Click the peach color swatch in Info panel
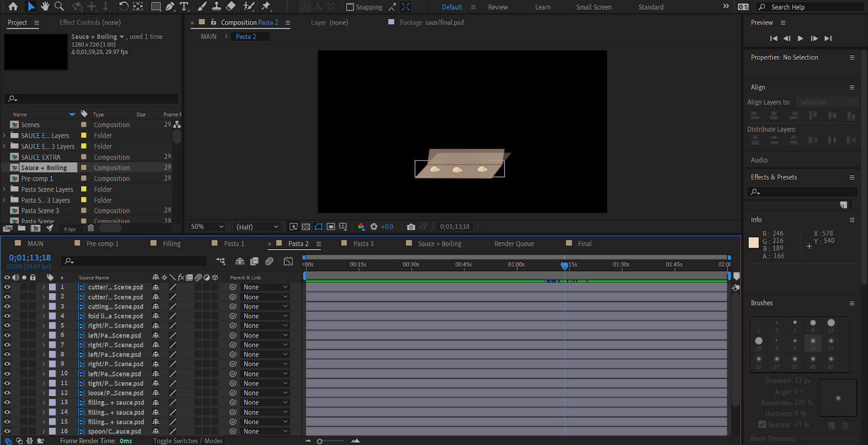Image resolution: width=868 pixels, height=445 pixels. [754, 243]
